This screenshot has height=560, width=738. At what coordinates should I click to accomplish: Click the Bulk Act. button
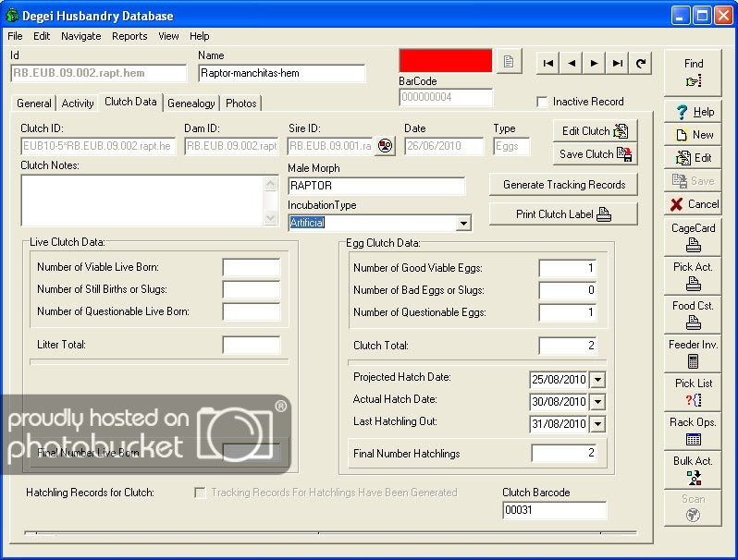coord(693,469)
